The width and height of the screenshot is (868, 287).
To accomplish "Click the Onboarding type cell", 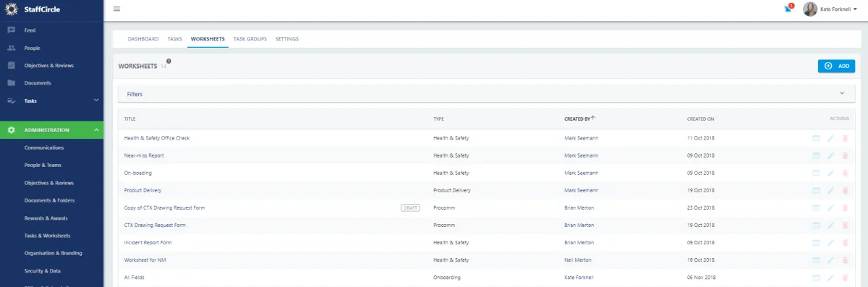I will (x=447, y=277).
